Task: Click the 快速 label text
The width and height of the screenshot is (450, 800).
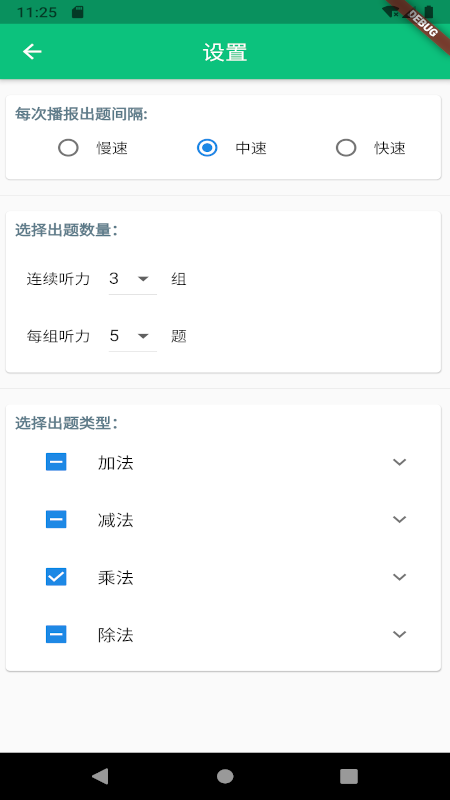Action: [390, 148]
